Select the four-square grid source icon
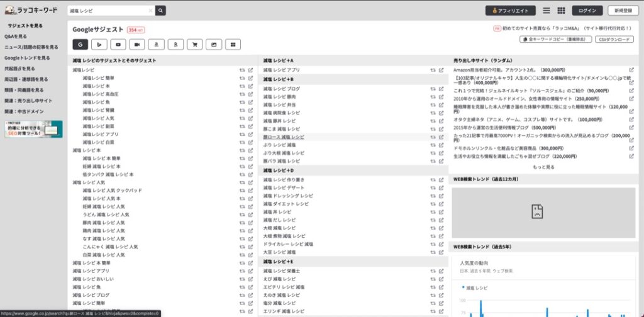Image resolution: width=644 pixels, height=317 pixels. [233, 45]
